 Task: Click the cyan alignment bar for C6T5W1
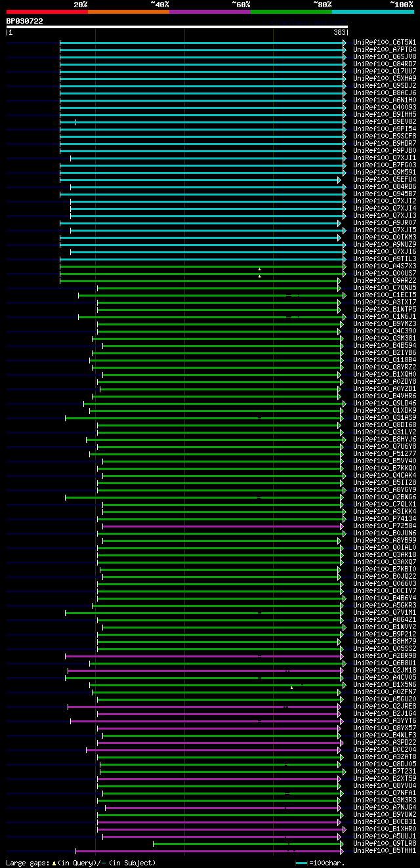pyautogui.click(x=203, y=42)
